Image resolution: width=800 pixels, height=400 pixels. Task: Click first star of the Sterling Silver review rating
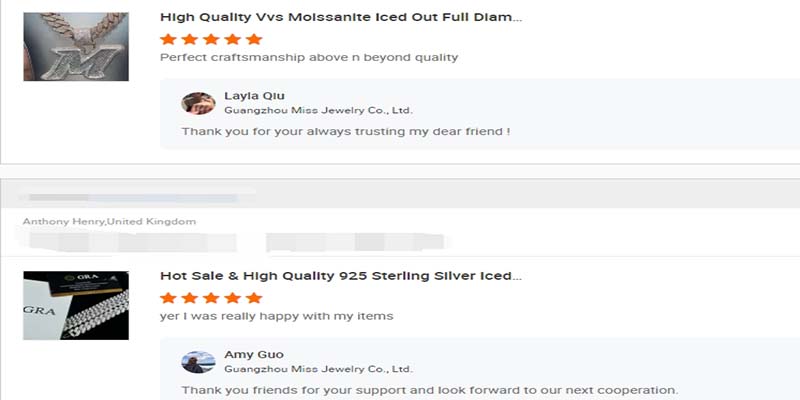pyautogui.click(x=168, y=298)
